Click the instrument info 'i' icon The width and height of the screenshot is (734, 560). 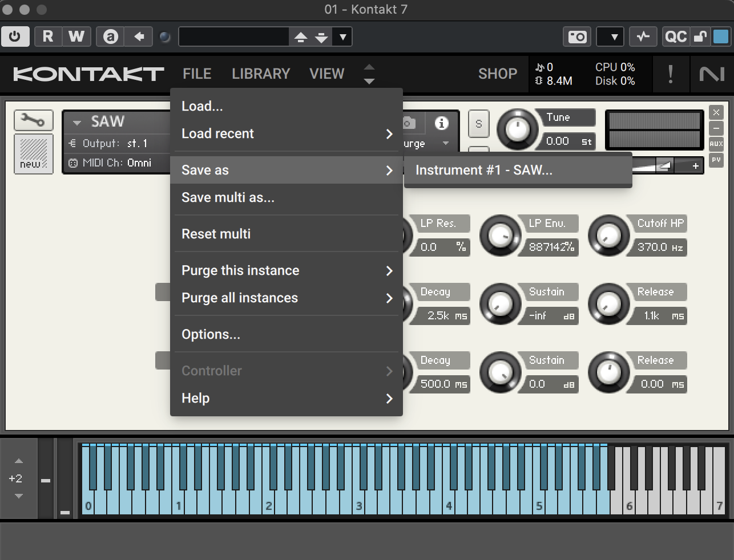(x=442, y=123)
